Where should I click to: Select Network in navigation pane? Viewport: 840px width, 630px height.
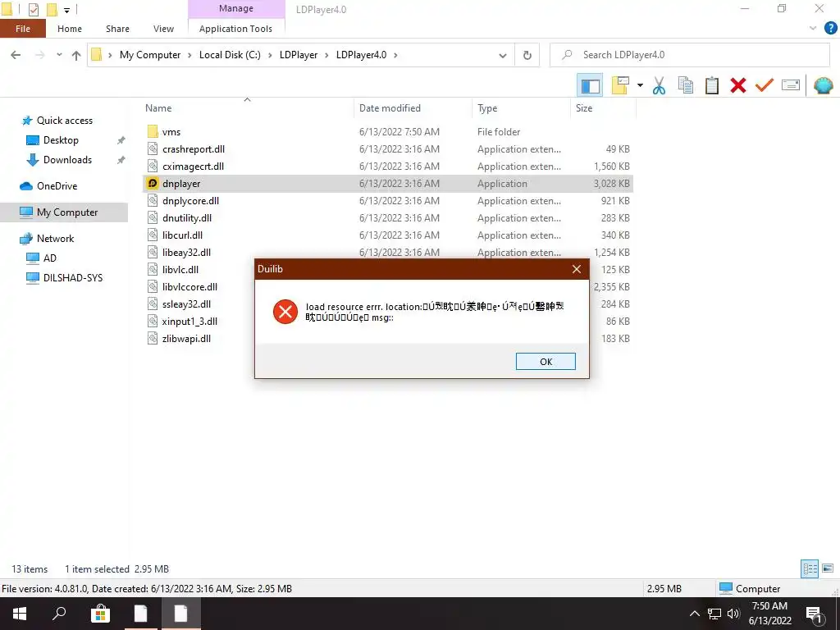click(x=55, y=239)
